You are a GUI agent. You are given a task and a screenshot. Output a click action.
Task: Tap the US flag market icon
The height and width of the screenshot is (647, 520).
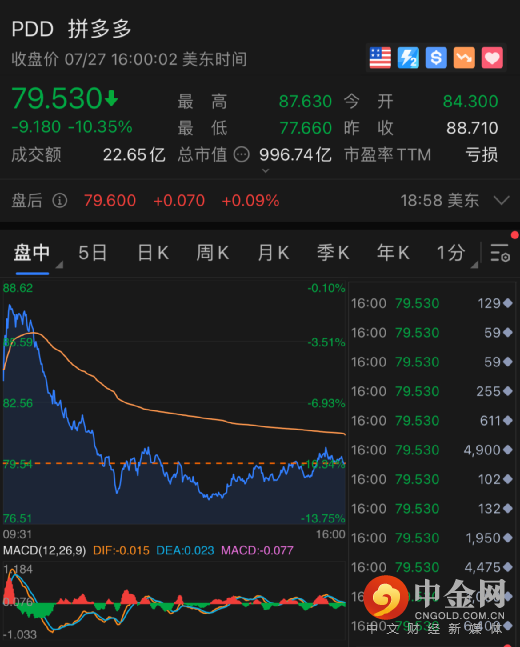pos(380,57)
